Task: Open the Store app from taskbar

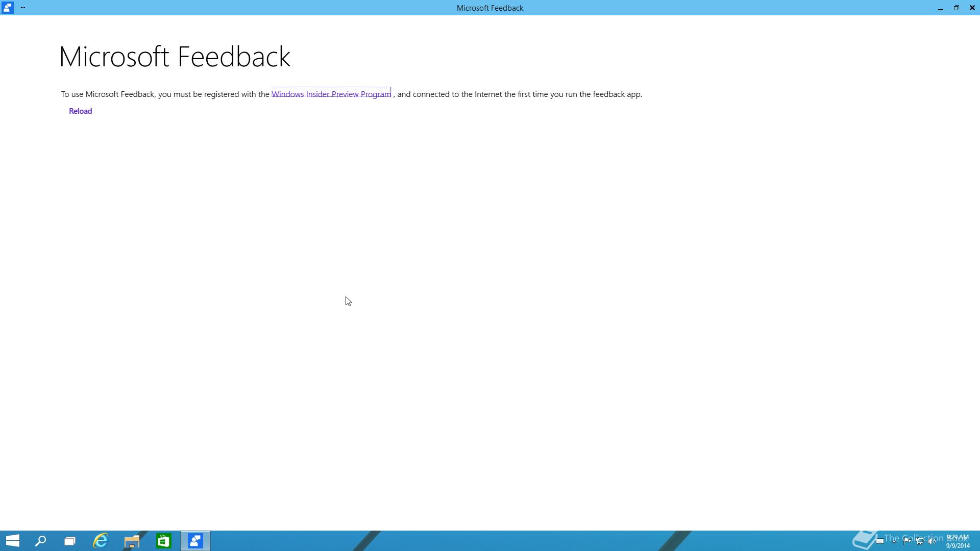Action: [x=163, y=541]
